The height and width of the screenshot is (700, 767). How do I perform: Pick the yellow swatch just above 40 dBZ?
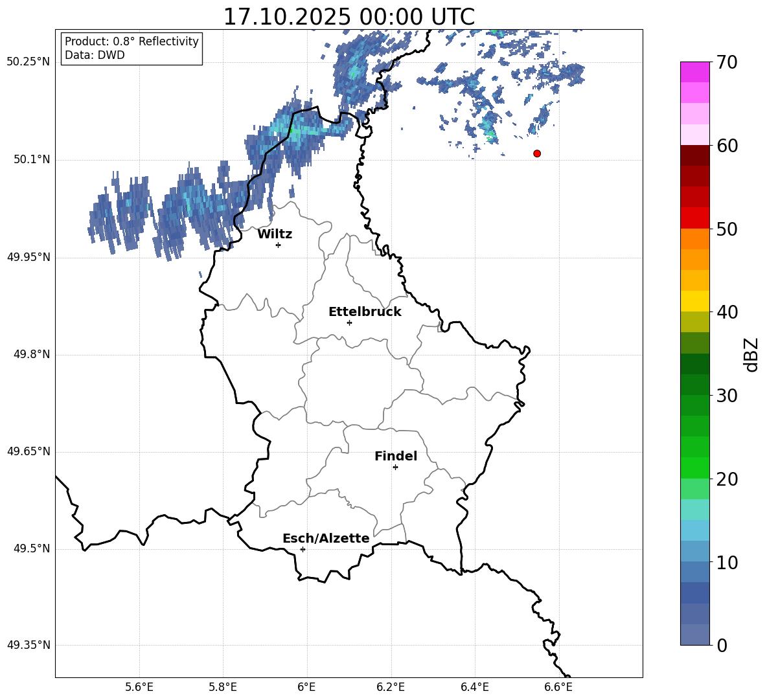[x=695, y=301]
